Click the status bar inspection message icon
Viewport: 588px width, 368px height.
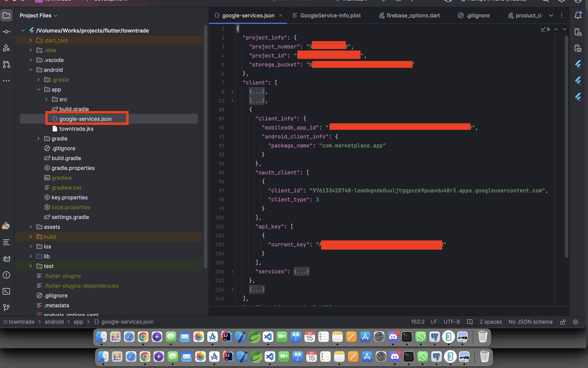pyautogui.click(x=470, y=322)
